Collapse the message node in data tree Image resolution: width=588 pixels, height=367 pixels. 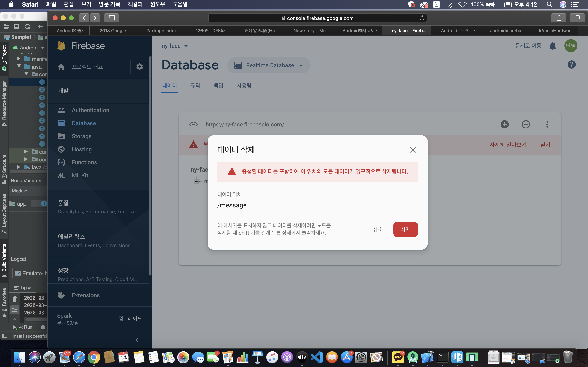tap(196, 181)
